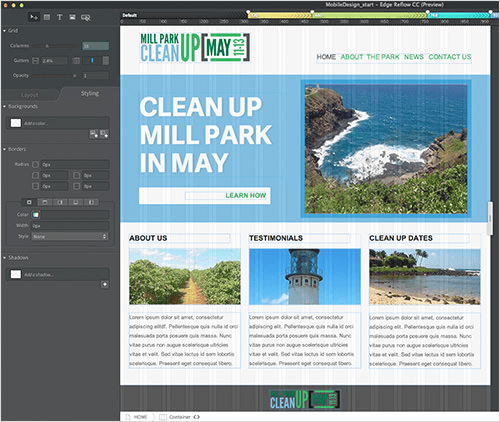This screenshot has width=500, height=422.
Task: Select the cyan breakpoint region
Action: pyautogui.click(x=459, y=15)
